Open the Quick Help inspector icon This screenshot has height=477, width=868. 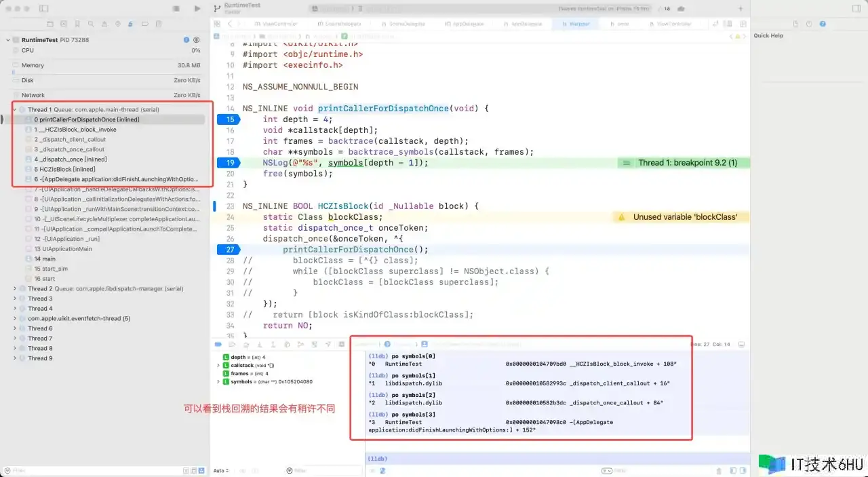click(x=823, y=24)
